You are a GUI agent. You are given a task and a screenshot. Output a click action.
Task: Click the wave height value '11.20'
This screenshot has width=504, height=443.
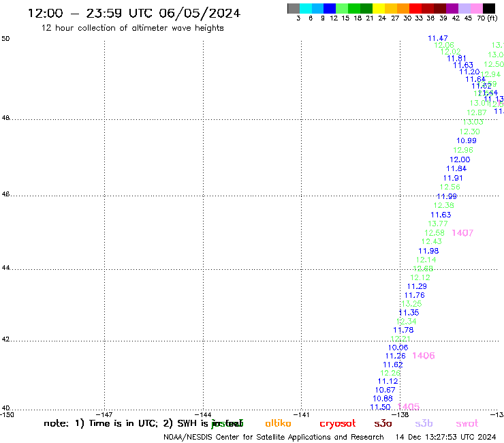tap(469, 72)
